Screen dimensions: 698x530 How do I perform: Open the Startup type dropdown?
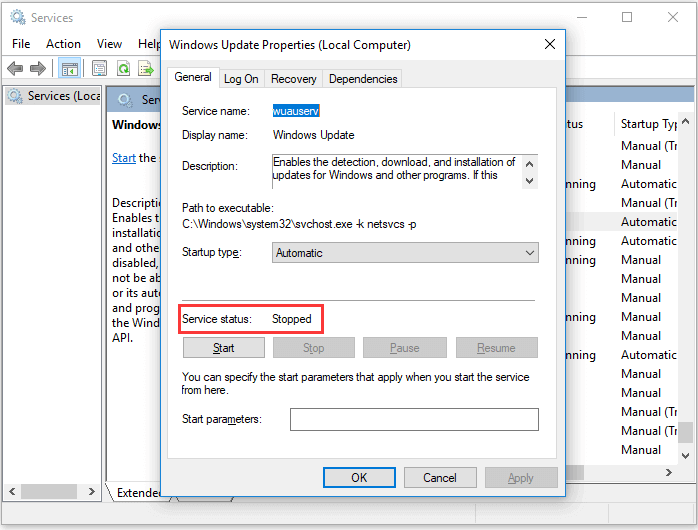coord(405,253)
